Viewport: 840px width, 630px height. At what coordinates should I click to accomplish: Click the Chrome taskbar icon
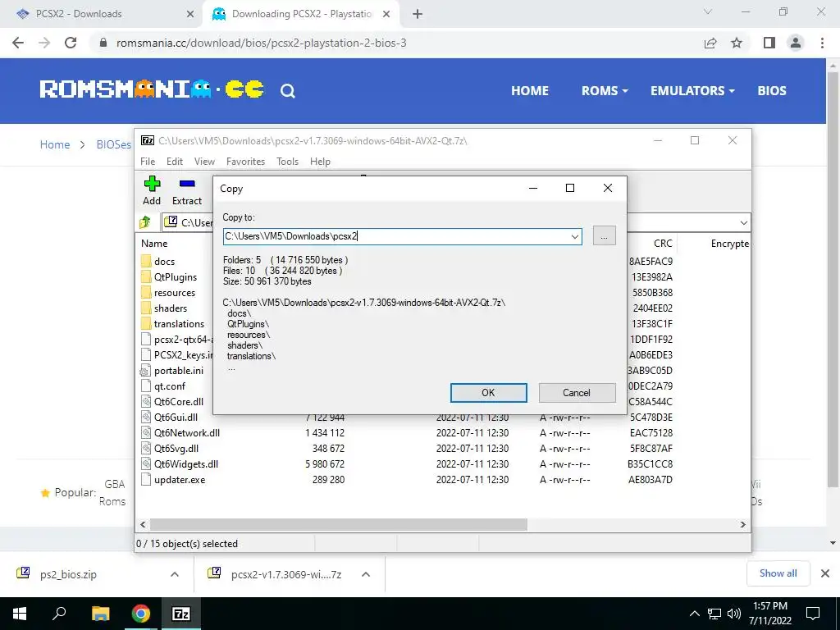click(x=141, y=614)
